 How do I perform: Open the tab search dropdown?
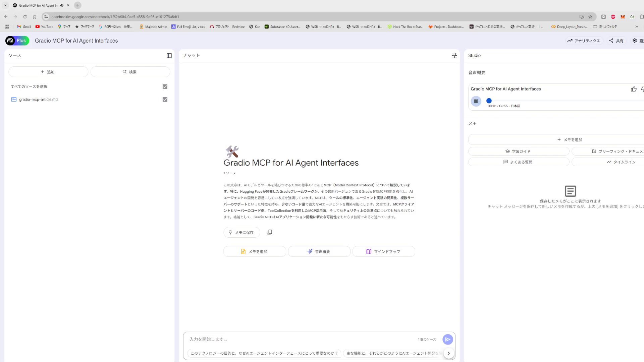[x=5, y=5]
